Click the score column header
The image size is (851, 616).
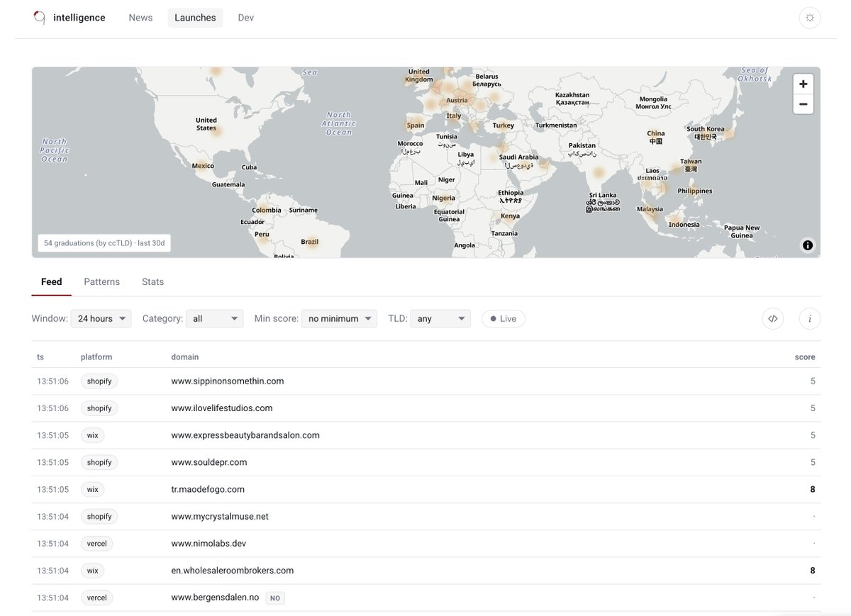805,357
